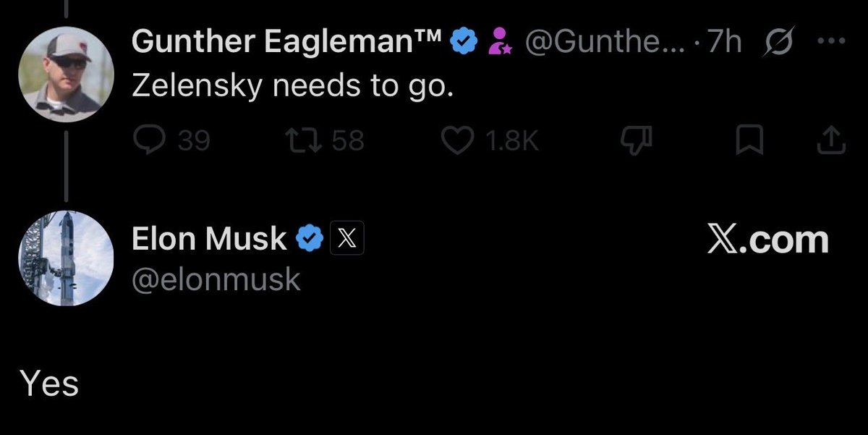The image size is (868, 435).
Task: Click Elon Musk's blue verified checkmark
Action: pos(310,238)
